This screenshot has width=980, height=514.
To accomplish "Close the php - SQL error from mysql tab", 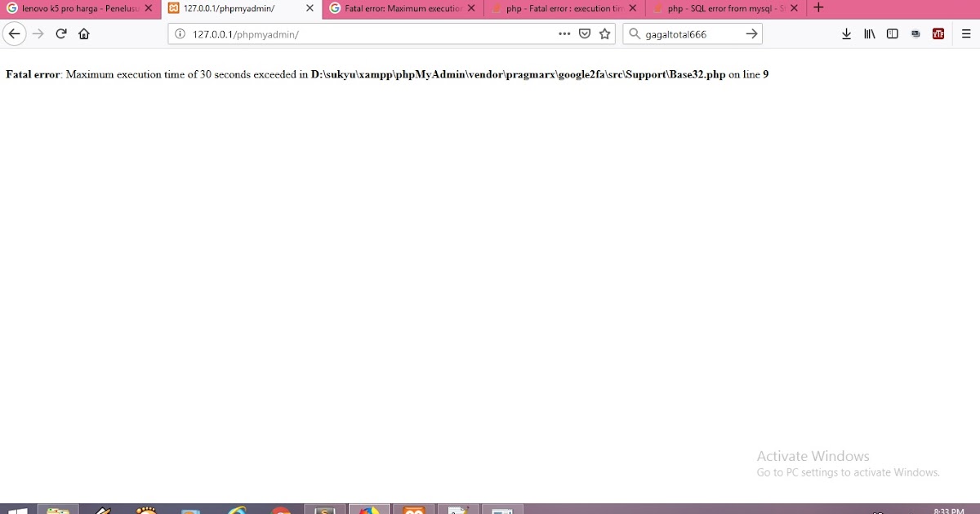I will coord(794,8).
